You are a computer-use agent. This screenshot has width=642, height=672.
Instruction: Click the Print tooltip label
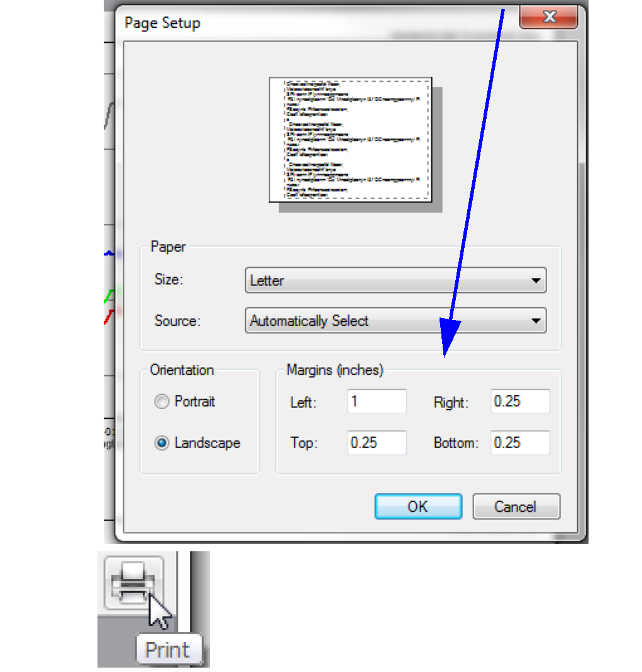pyautogui.click(x=167, y=650)
